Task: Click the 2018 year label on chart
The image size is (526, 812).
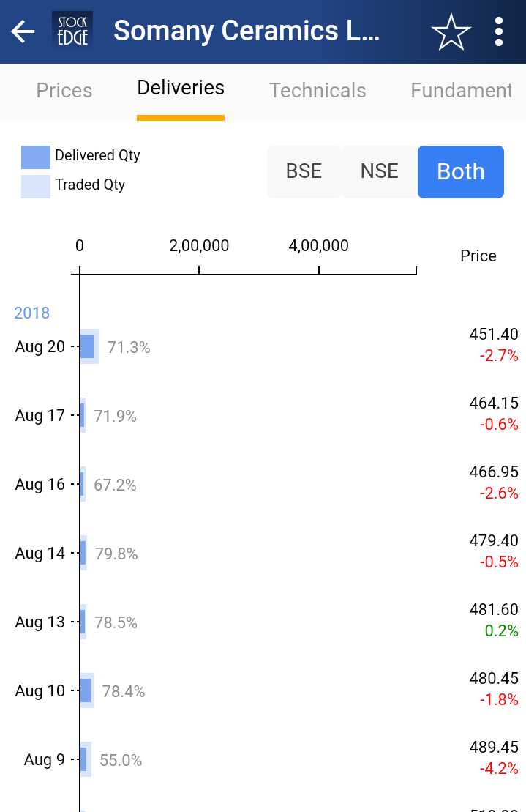Action: pos(31,313)
